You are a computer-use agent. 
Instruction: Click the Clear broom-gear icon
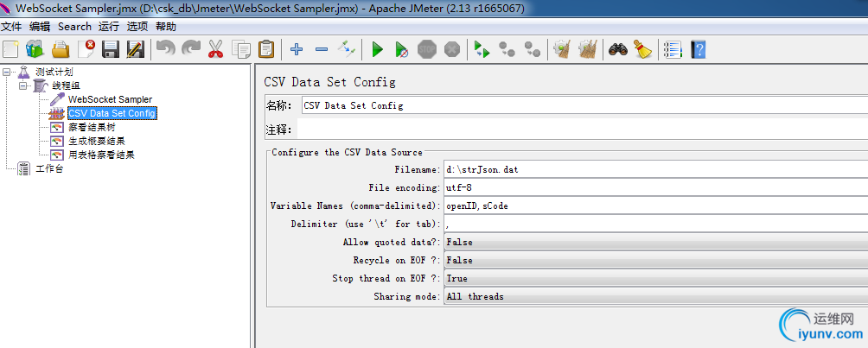pyautogui.click(x=563, y=49)
